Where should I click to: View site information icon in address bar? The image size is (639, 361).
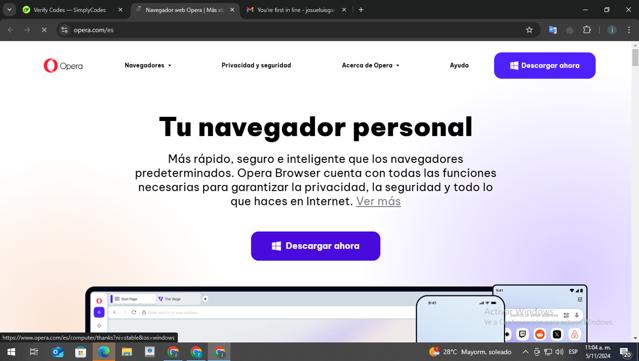(x=64, y=30)
